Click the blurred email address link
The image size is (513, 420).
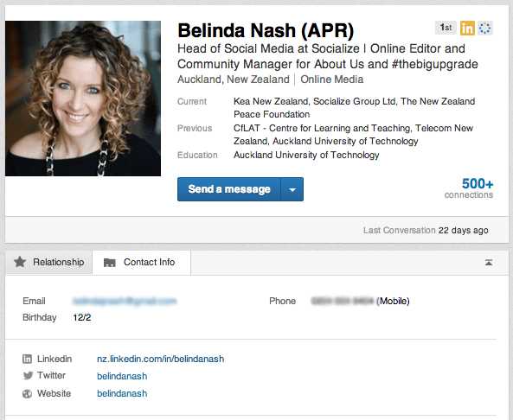pos(125,301)
